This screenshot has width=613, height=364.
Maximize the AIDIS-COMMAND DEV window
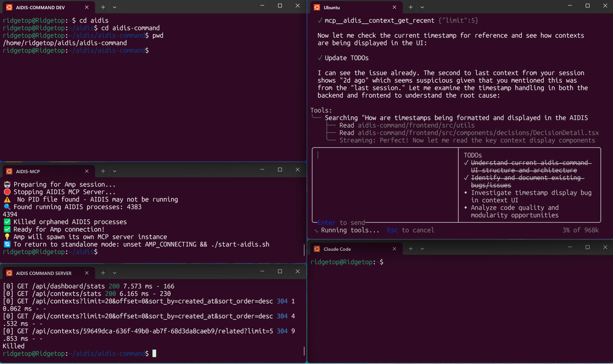280,6
